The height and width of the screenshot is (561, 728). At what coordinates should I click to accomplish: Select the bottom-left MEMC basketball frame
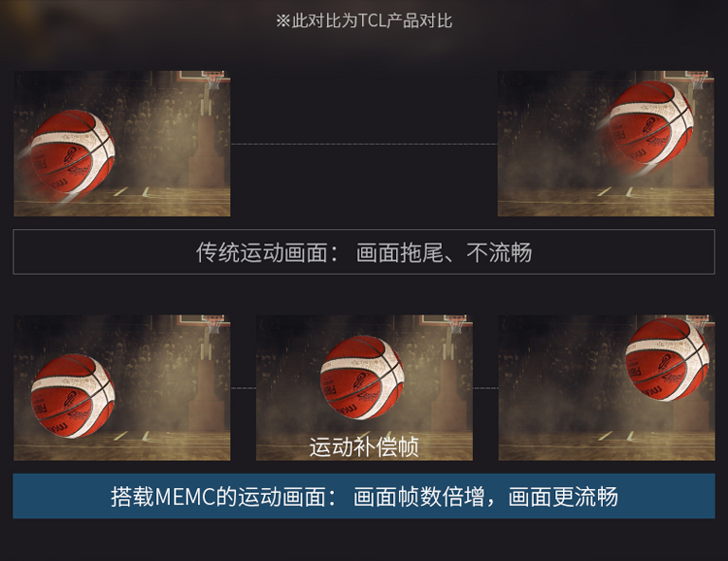click(x=121, y=388)
